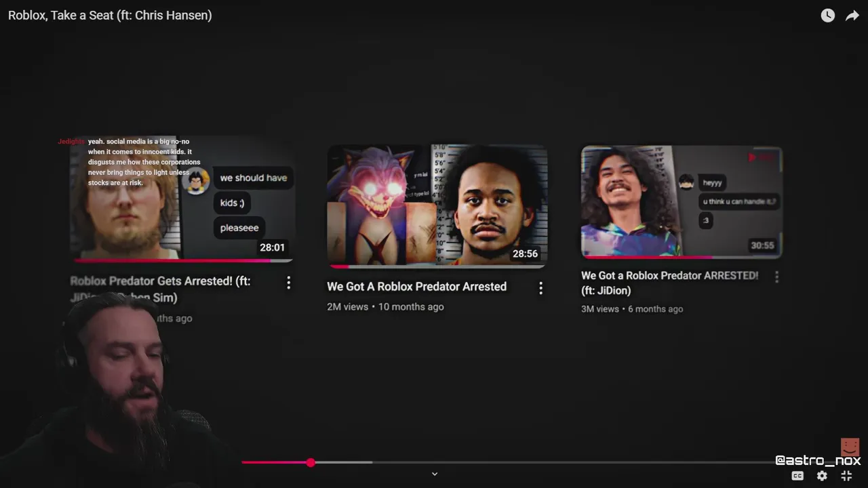Click the 28:01 duration badge
Screen dimensions: 868x488
pyautogui.click(x=273, y=248)
